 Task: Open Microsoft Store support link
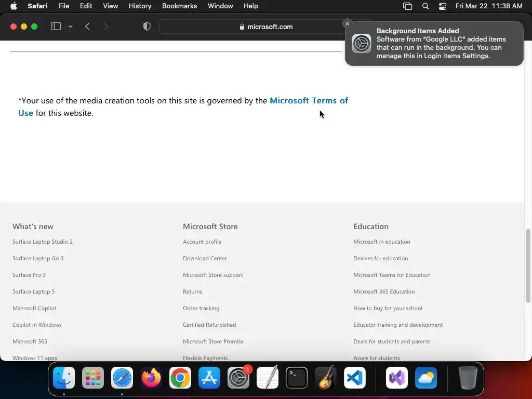pos(212,275)
